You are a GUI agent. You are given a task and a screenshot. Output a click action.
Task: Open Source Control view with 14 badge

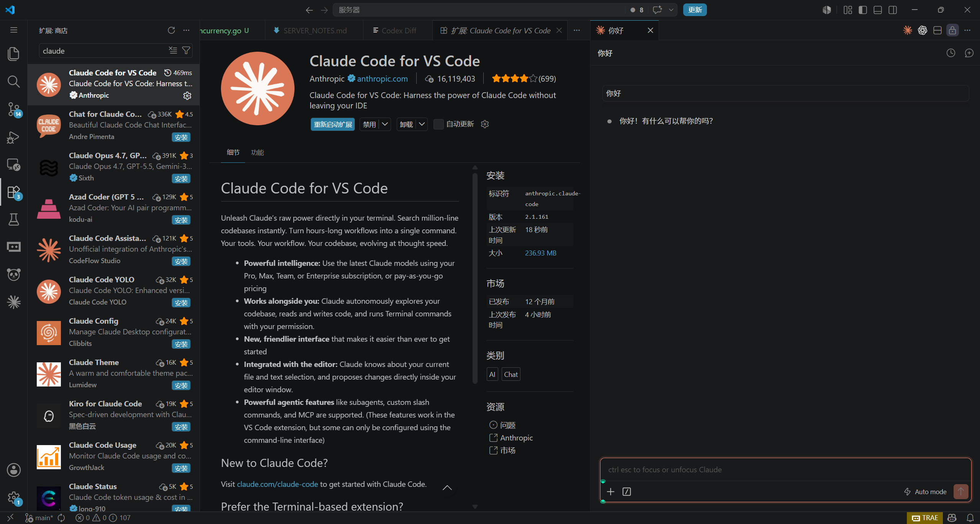tap(14, 109)
